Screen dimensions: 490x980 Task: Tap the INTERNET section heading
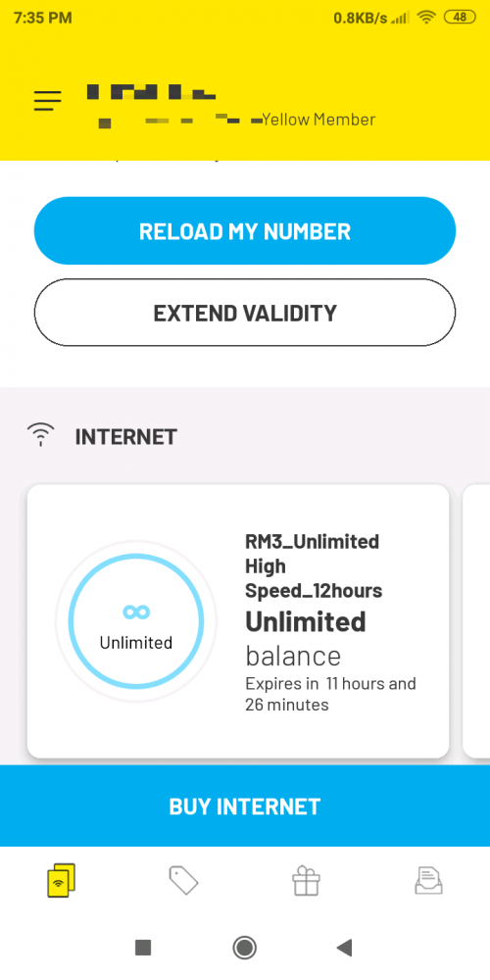(x=125, y=436)
